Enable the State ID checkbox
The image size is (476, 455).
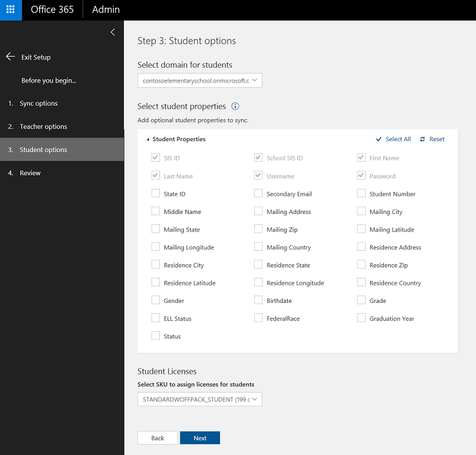coord(155,193)
